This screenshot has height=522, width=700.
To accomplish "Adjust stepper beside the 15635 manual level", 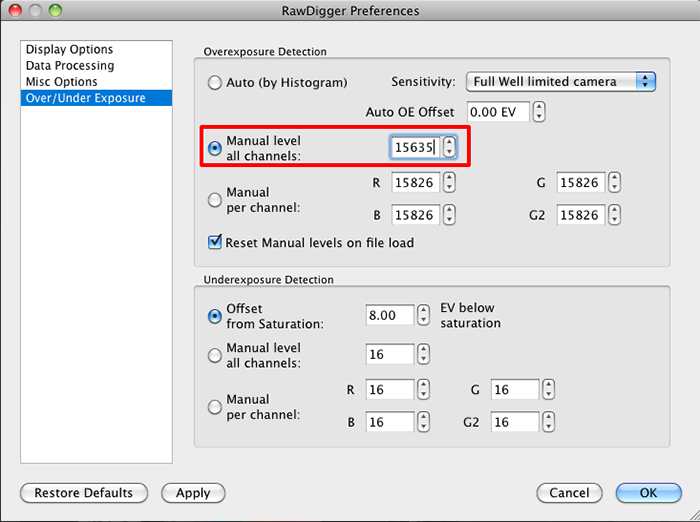I will coord(449,147).
